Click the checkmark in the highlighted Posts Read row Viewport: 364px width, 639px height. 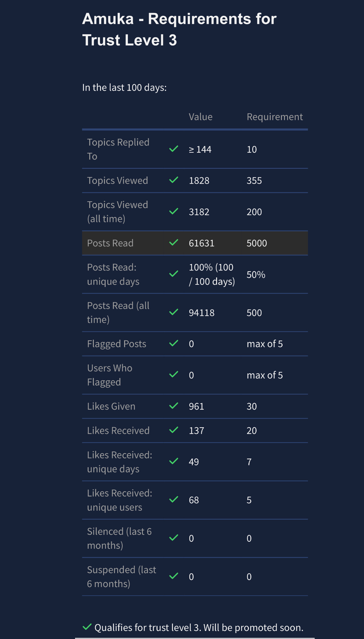(174, 242)
